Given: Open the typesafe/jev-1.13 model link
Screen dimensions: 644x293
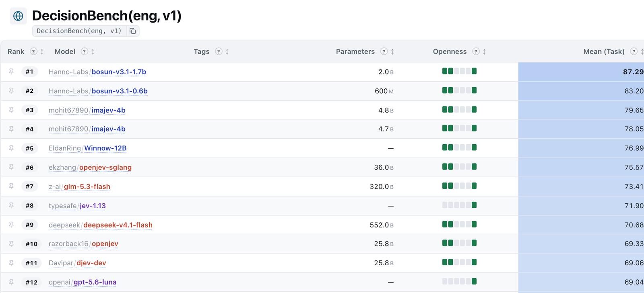Looking at the screenshot, I should pos(77,206).
